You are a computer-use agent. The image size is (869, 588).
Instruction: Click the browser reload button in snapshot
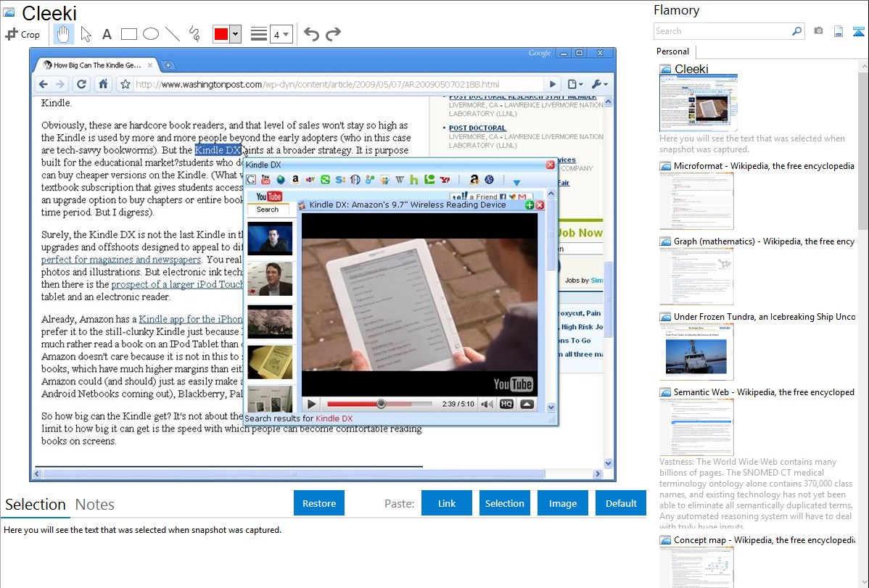click(x=81, y=84)
